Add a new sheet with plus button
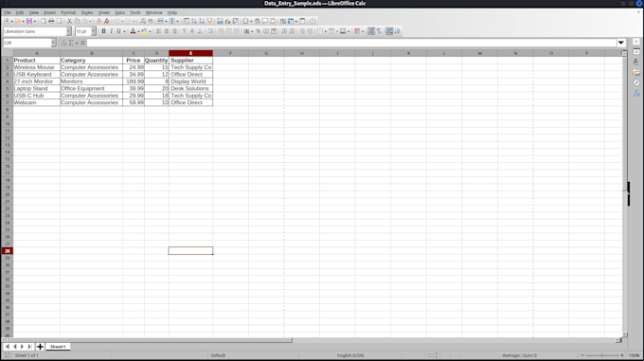This screenshot has height=361, width=644. pyautogui.click(x=40, y=347)
